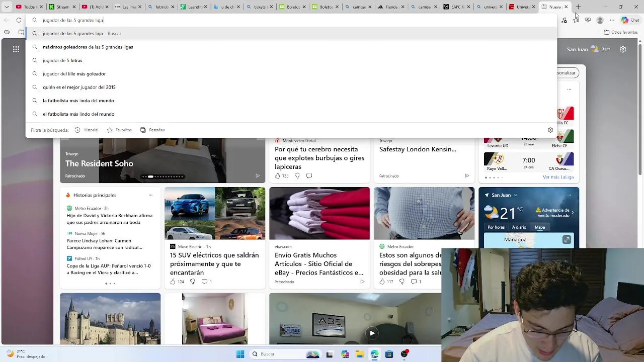644x362 pixels.
Task: Dislike the 15 SUV eléctricos article
Action: (x=192, y=282)
